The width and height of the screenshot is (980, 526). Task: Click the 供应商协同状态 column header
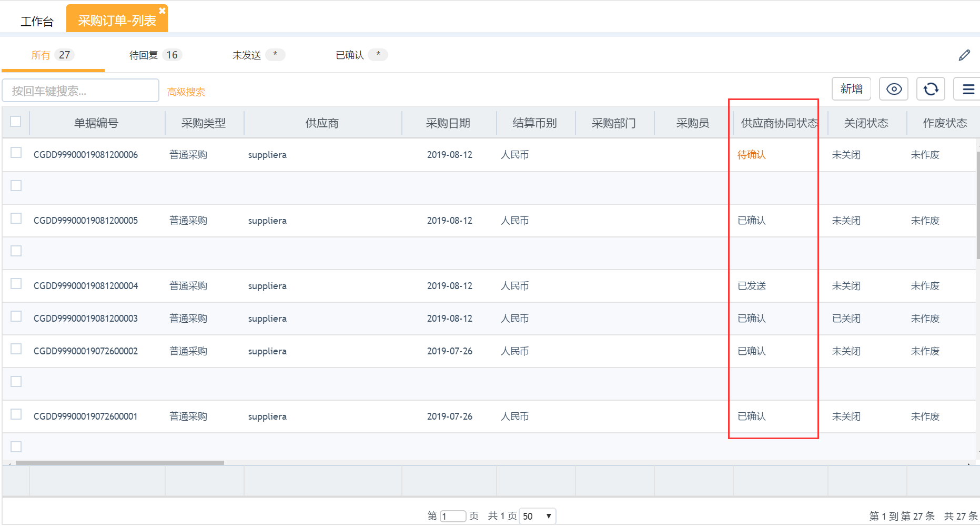pos(780,123)
